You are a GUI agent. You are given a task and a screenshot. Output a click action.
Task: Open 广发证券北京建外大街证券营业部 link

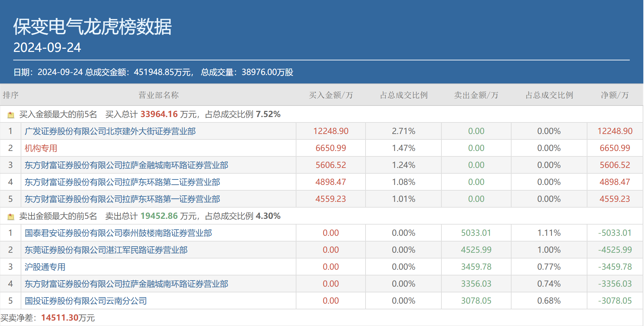coord(110,131)
